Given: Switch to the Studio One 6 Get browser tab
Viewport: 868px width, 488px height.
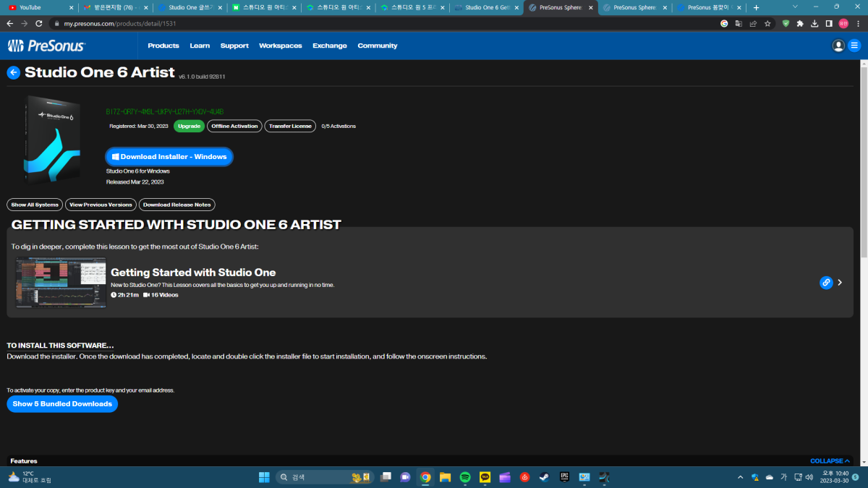Looking at the screenshot, I should point(486,7).
